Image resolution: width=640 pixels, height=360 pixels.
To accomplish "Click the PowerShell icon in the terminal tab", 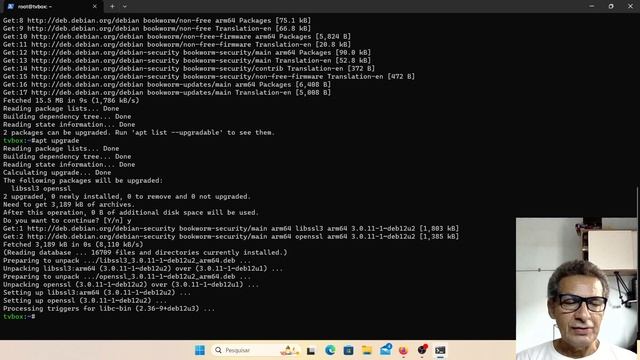I will [11, 7].
